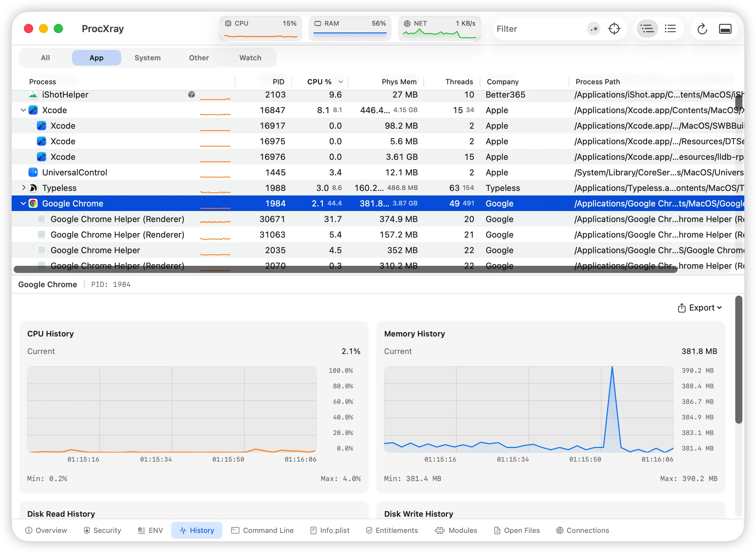This screenshot has height=553, width=756.
Task: Switch to the flat list view
Action: click(670, 29)
